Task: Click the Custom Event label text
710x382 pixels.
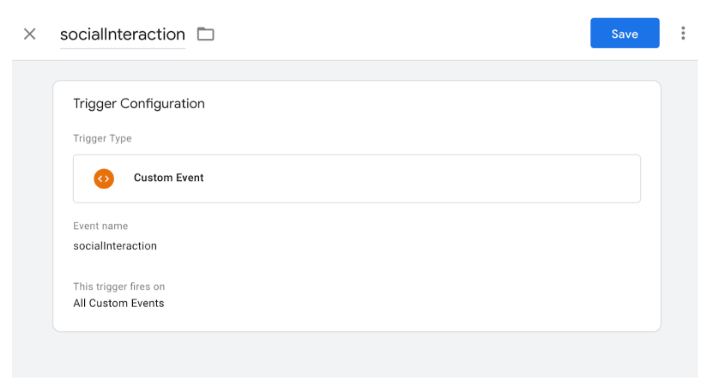Action: point(168,177)
